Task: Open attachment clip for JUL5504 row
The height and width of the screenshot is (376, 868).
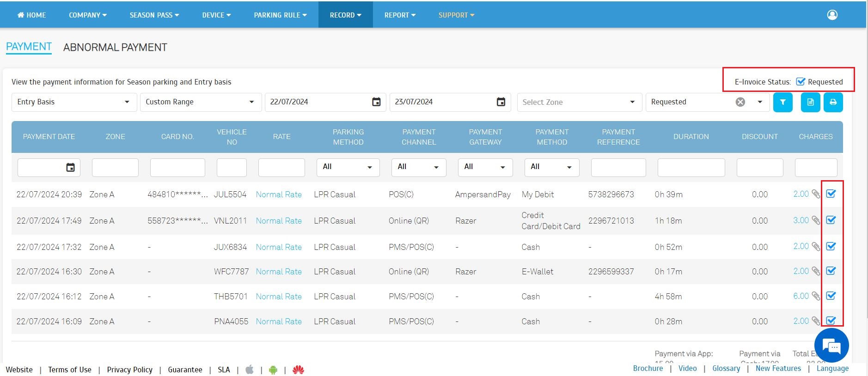Action: pos(816,194)
